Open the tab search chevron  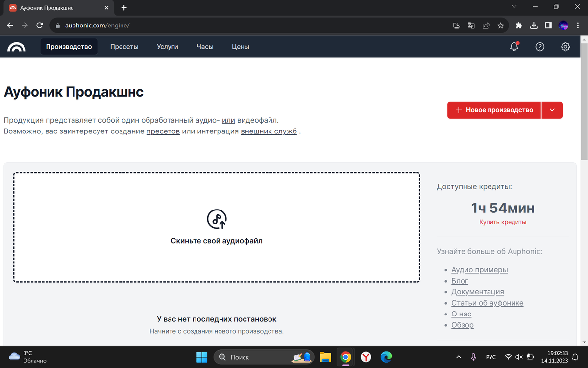click(x=514, y=7)
